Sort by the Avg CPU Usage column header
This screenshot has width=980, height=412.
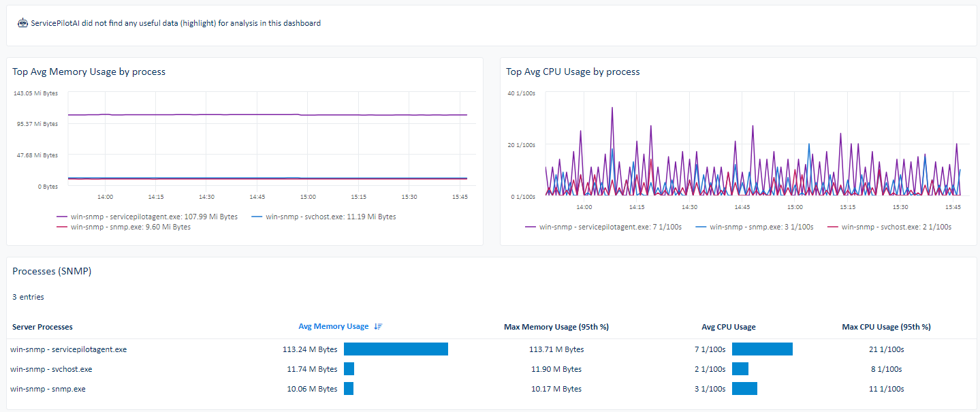click(729, 326)
